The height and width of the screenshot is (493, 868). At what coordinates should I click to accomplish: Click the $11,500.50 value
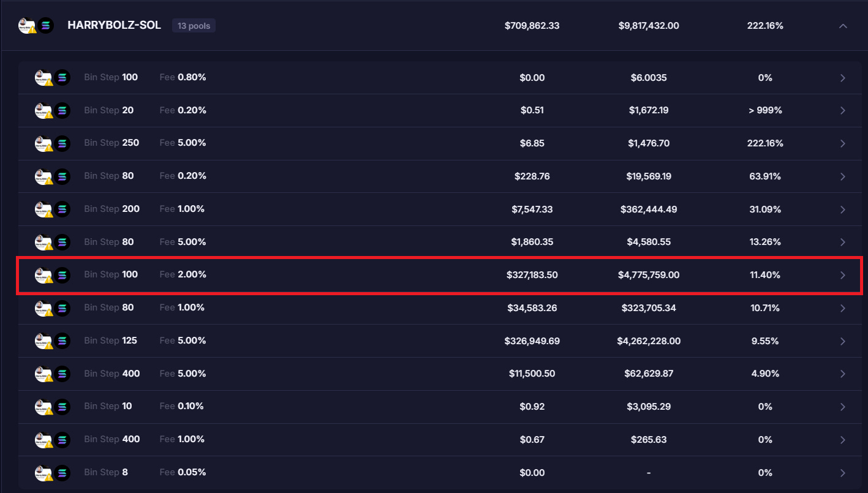[532, 374]
